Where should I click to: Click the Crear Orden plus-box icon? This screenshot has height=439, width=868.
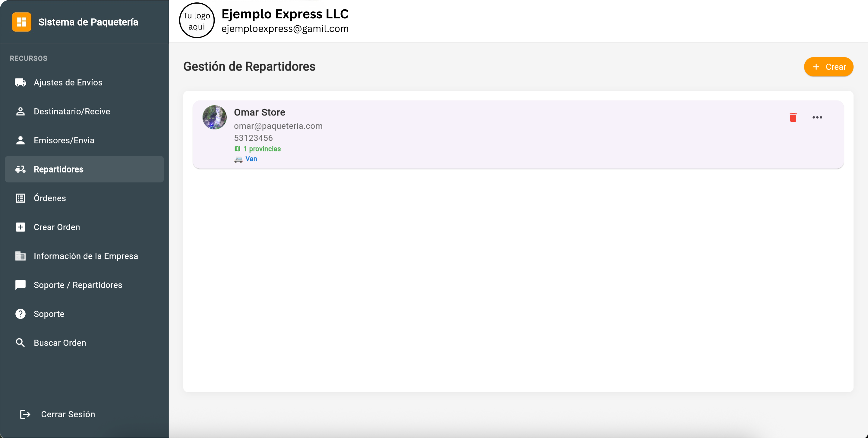(x=21, y=227)
